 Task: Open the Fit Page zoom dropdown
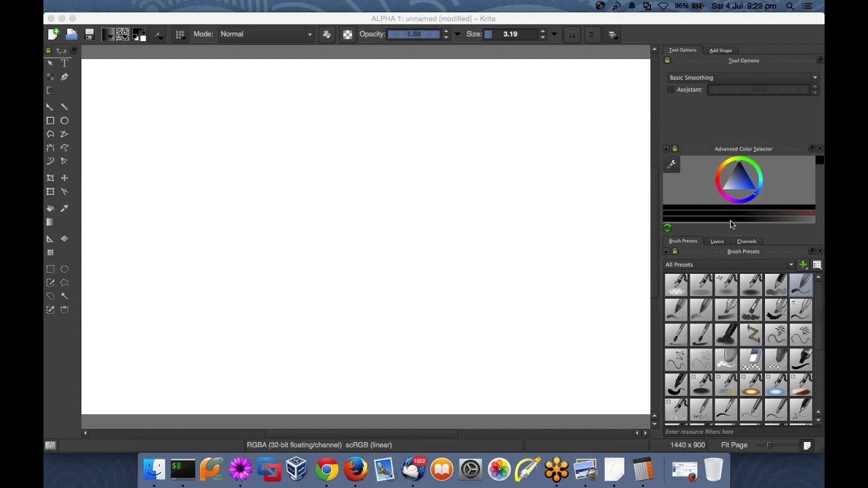pyautogui.click(x=734, y=445)
